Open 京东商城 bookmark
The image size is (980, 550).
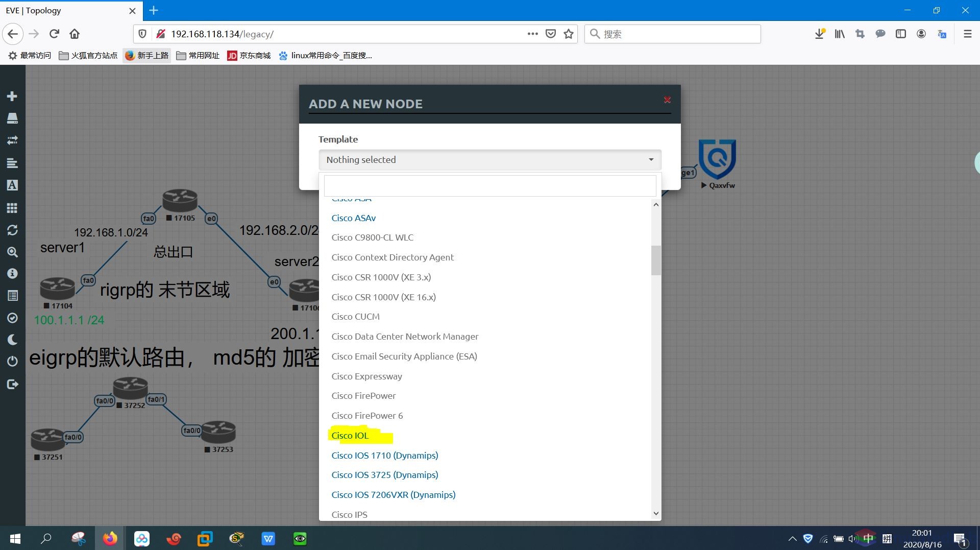pos(249,56)
